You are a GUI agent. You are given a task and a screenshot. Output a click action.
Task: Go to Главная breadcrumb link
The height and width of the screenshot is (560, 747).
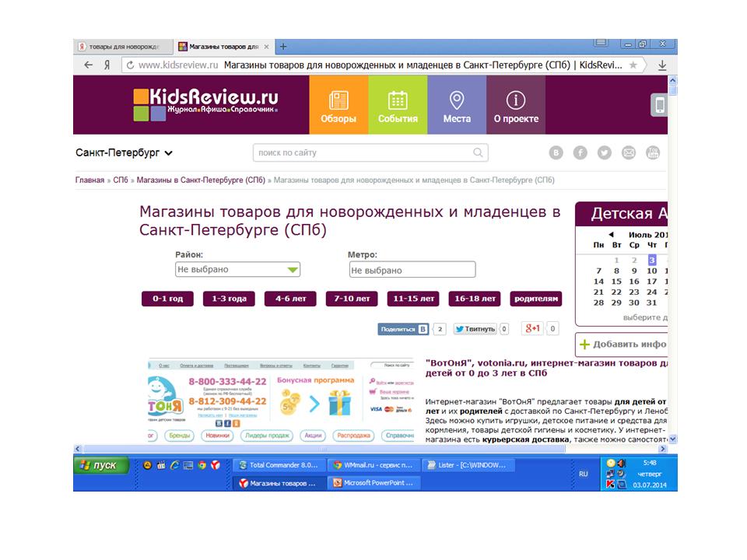89,180
